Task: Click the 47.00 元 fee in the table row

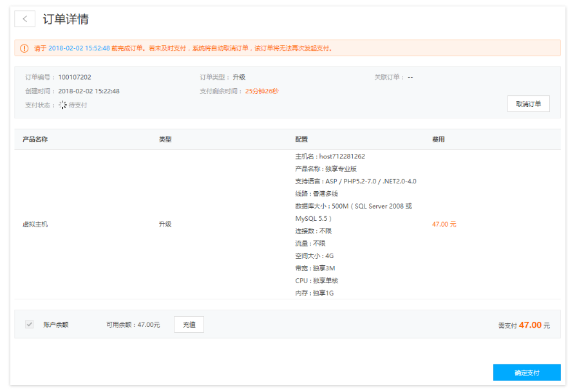Action: 444,225
